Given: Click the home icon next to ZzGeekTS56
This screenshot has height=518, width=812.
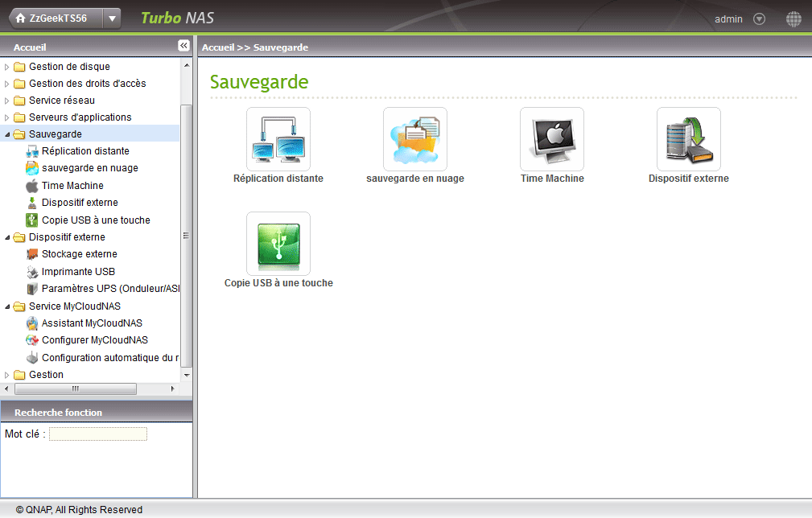Looking at the screenshot, I should click(21, 18).
